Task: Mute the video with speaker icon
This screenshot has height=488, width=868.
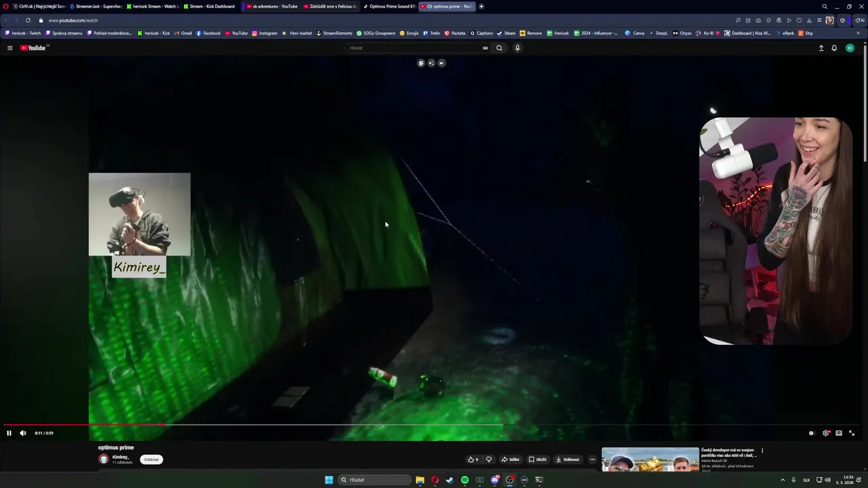Action: [22, 433]
